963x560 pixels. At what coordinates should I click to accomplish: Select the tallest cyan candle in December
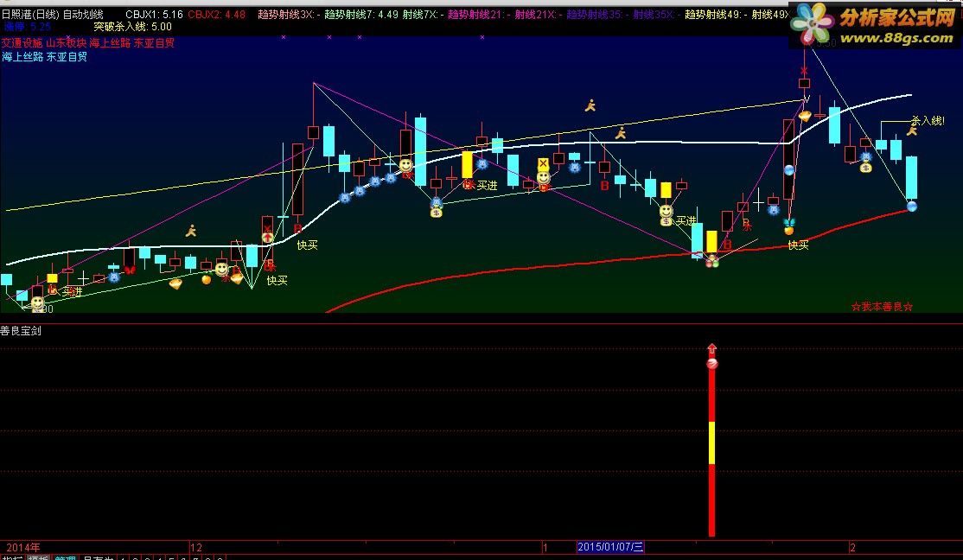click(x=421, y=151)
